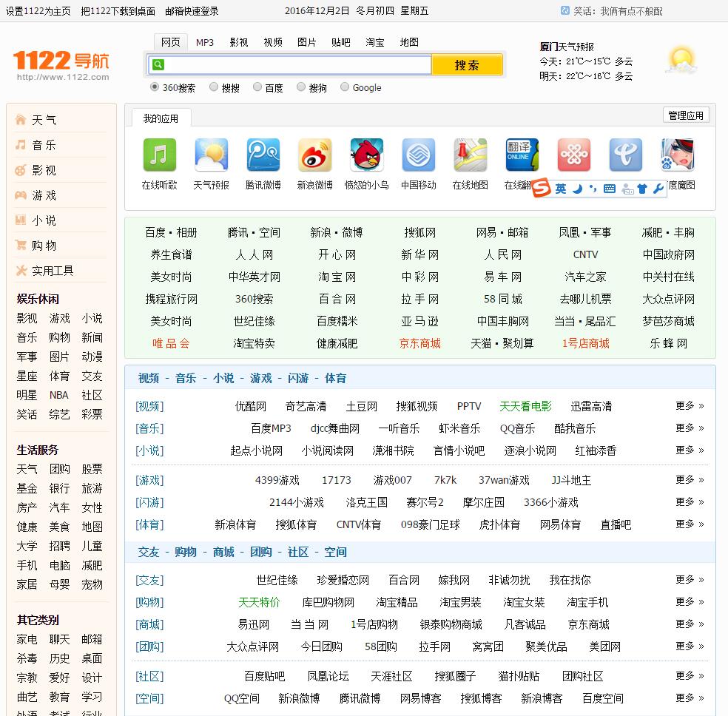The width and height of the screenshot is (728, 716).
Task: Open the 在线地图 map app icon
Action: coord(471,155)
